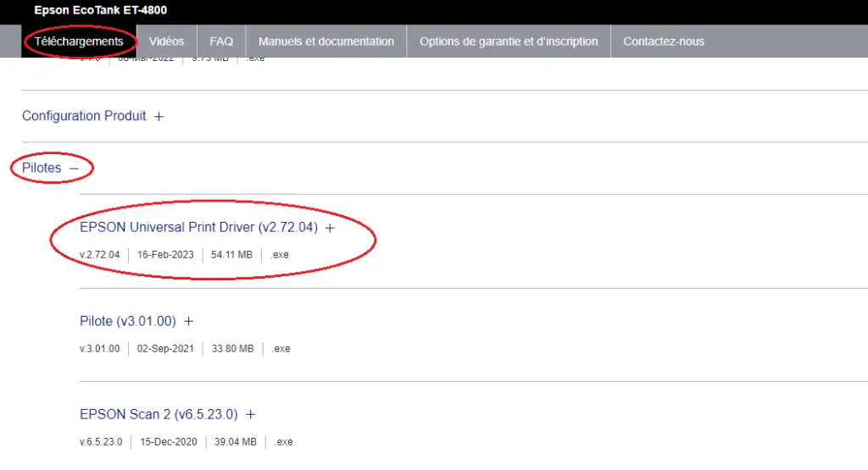Click file size 39.04 MB
Viewport: 868px width, 470px height.
236,442
